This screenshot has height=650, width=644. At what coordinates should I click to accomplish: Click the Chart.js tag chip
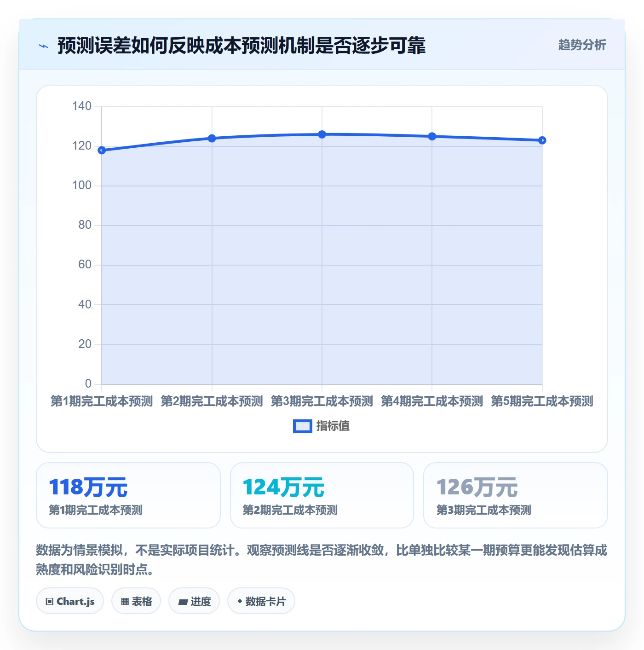point(70,601)
